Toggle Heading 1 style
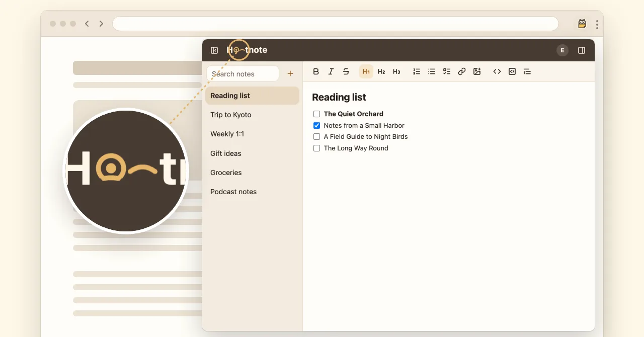644x337 pixels. pyautogui.click(x=366, y=71)
